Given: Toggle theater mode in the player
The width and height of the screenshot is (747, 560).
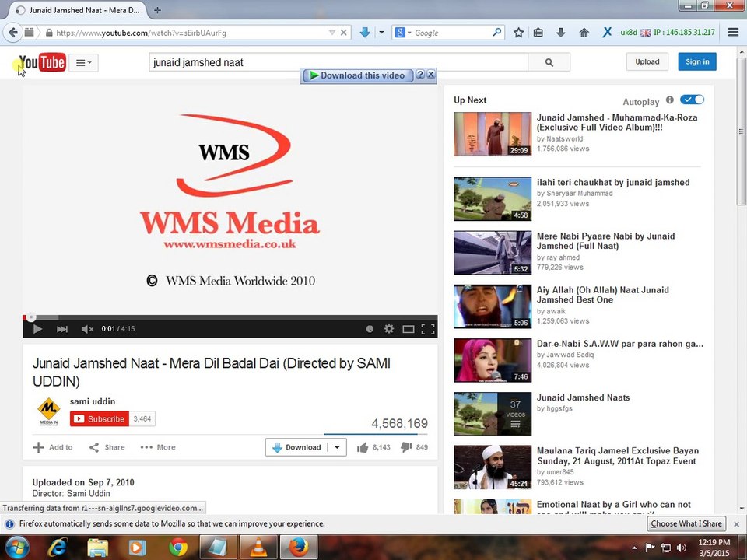Looking at the screenshot, I should pos(409,328).
